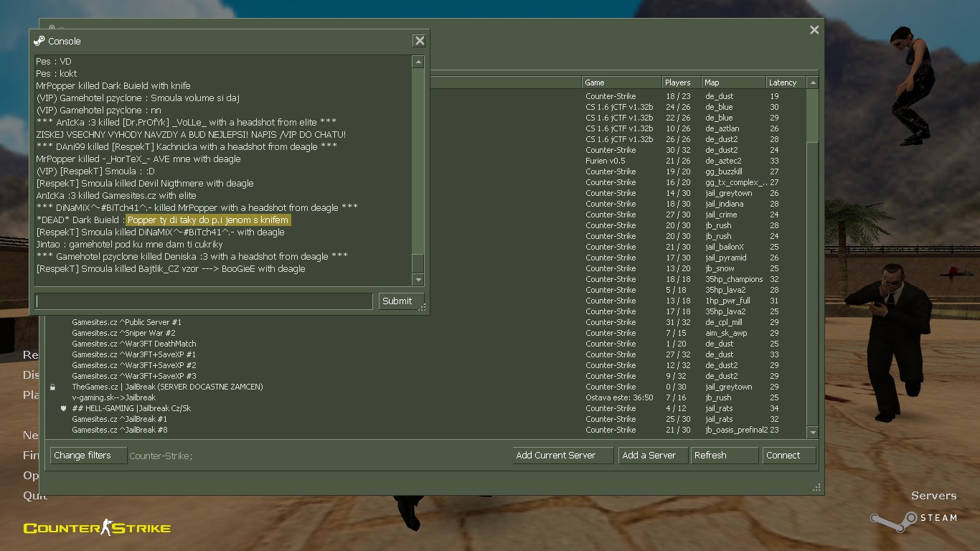Click the console scrollbar up arrow
The height and width of the screenshot is (551, 980).
pos(418,62)
